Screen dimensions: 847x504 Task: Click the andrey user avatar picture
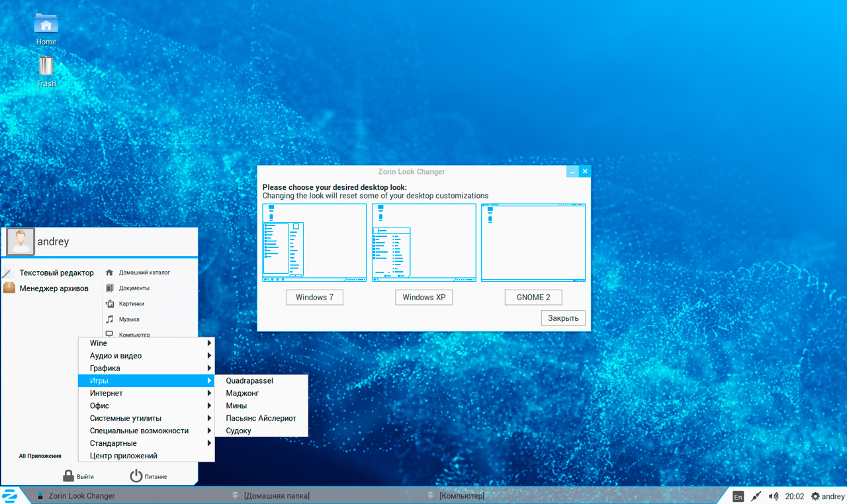pyautogui.click(x=21, y=241)
